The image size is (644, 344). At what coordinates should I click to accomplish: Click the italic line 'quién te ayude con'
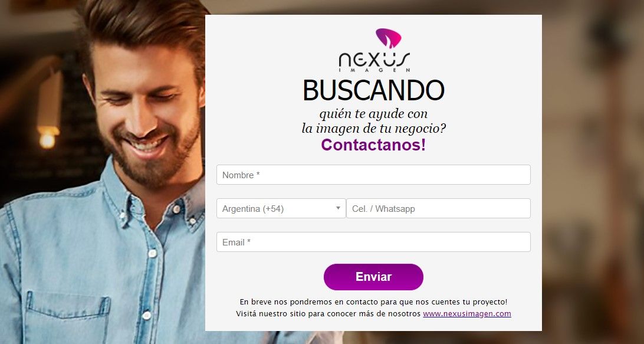[373, 113]
